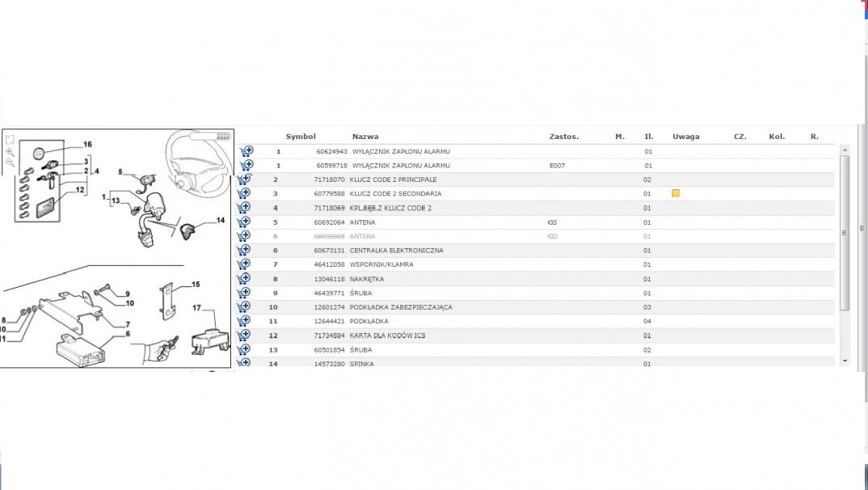Add KLUCZ CODE 2 SECONDARIA to cart
Screen dimensions: 868x490
click(x=243, y=193)
